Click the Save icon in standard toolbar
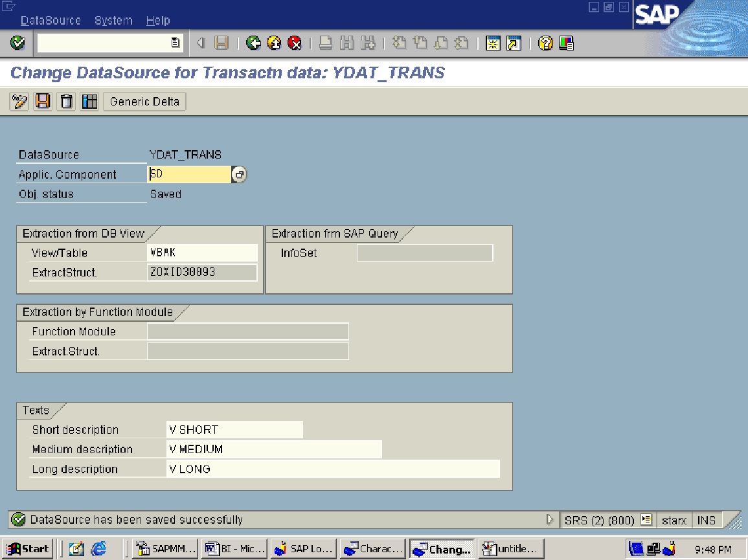 [x=221, y=43]
